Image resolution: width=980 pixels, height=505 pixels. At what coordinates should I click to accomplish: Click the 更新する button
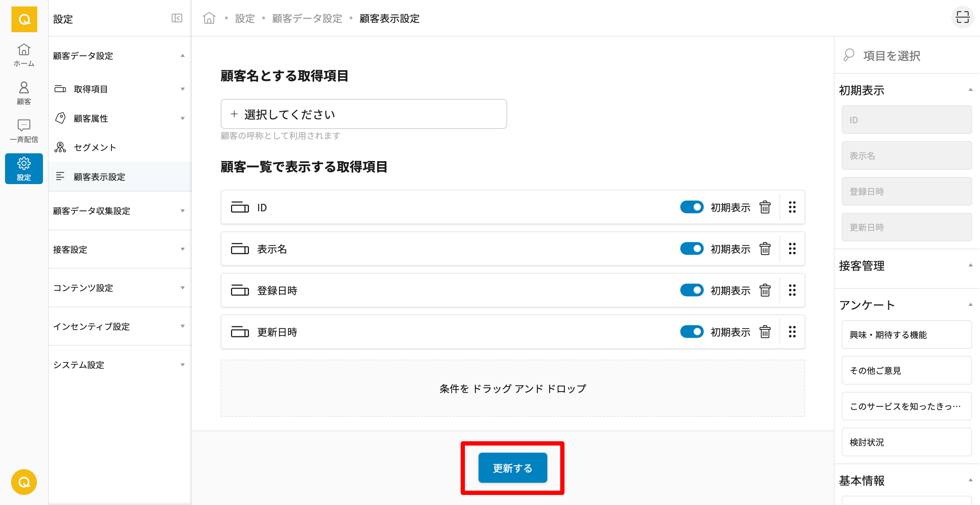[513, 468]
